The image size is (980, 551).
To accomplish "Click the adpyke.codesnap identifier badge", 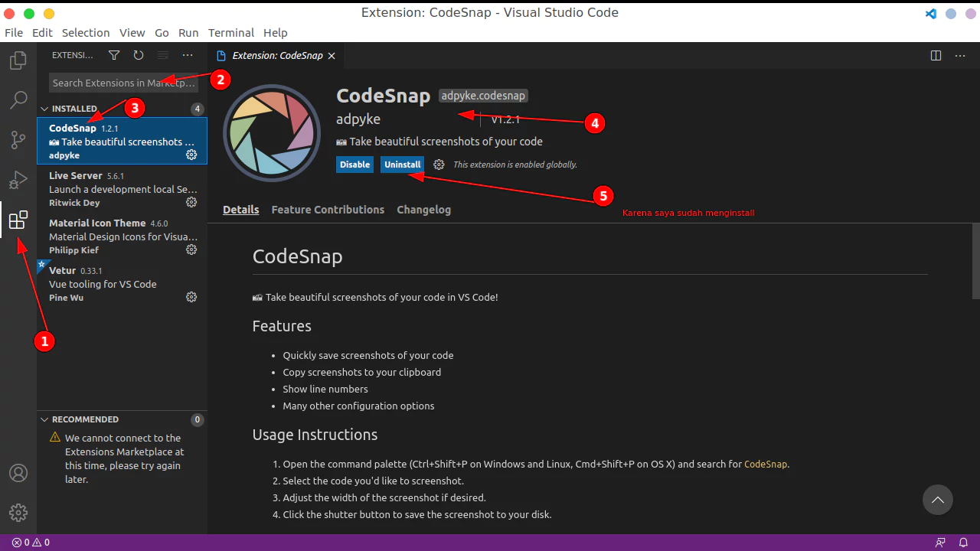I will 483,96.
